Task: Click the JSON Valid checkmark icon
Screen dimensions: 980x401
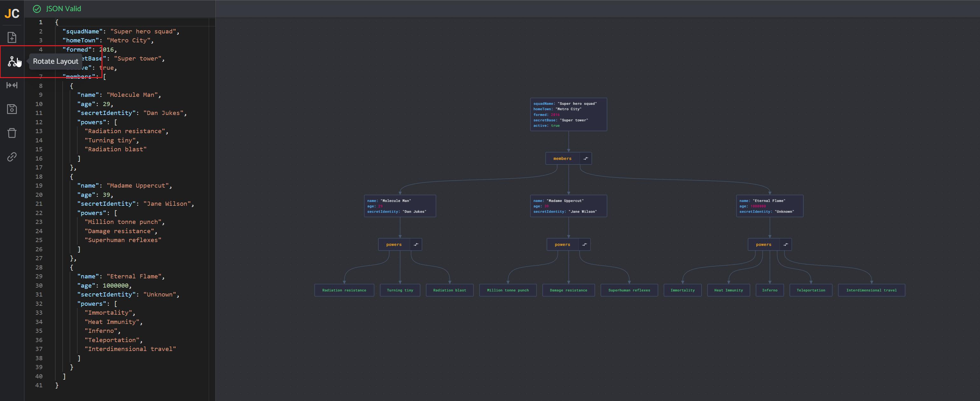Action: coord(37,9)
